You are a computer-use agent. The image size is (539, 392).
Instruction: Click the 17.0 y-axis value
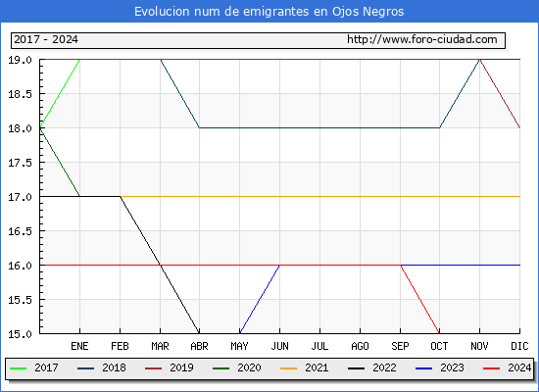(x=20, y=197)
